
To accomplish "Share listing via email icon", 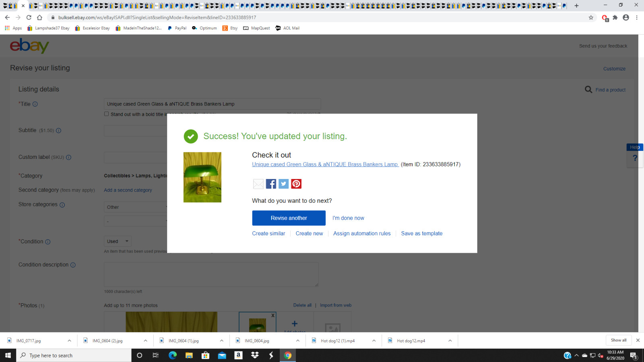I will [x=258, y=184].
